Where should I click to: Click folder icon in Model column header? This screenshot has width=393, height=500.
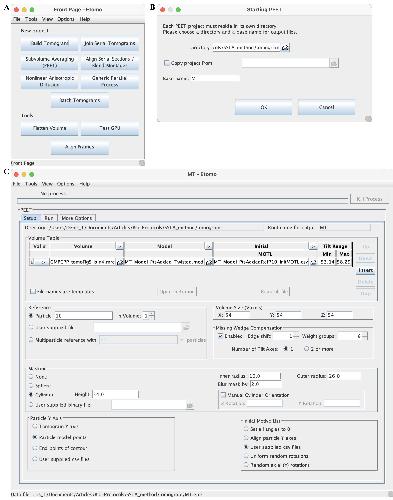tap(208, 246)
